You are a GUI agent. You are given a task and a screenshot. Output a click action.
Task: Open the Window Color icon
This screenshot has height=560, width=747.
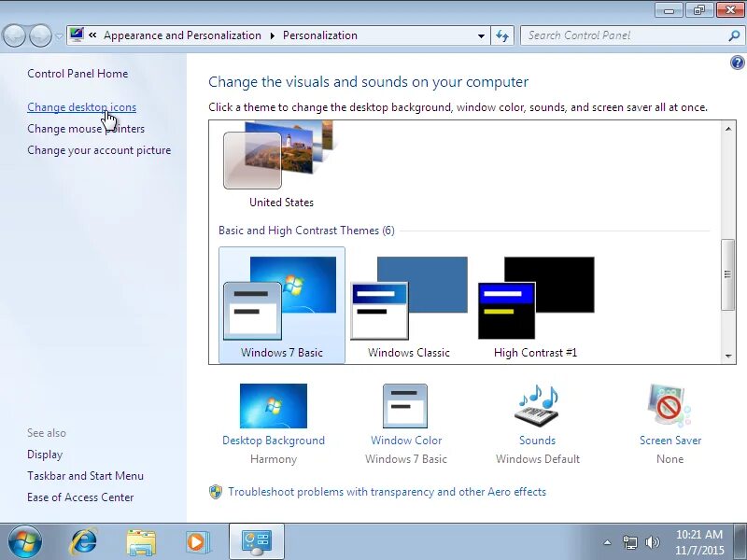(405, 406)
